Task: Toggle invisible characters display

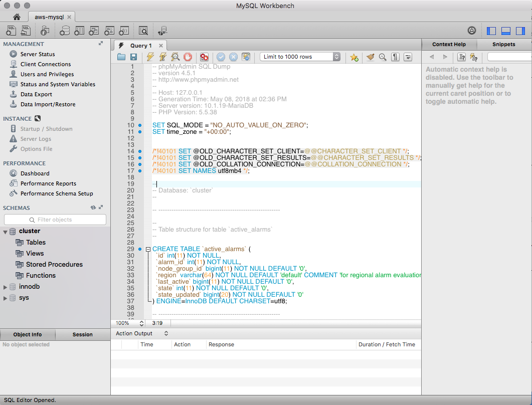Action: click(x=395, y=57)
